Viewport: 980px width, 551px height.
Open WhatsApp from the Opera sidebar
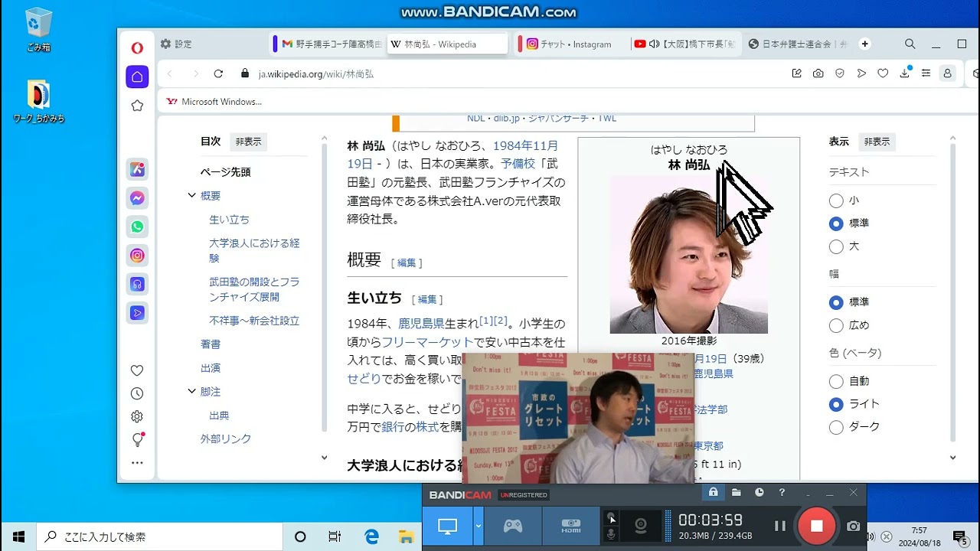click(x=137, y=227)
